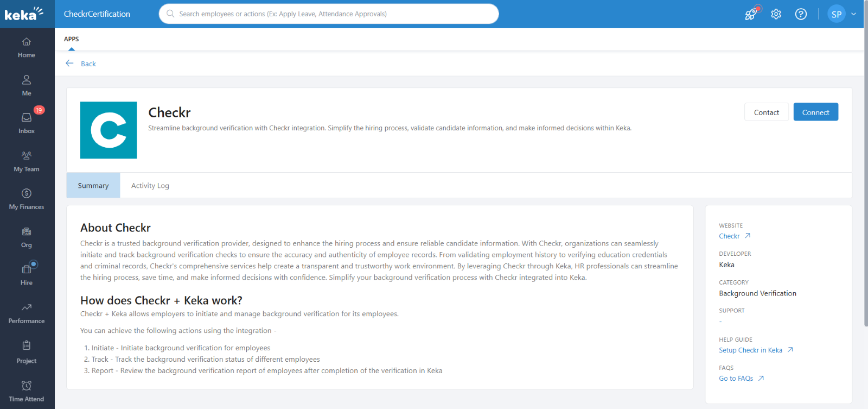Click the back arrow icon
Viewport: 868px width, 409px height.
coord(69,64)
